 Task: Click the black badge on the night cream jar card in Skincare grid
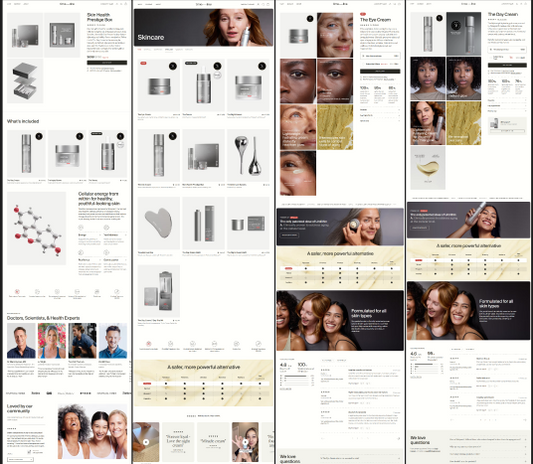[262, 66]
